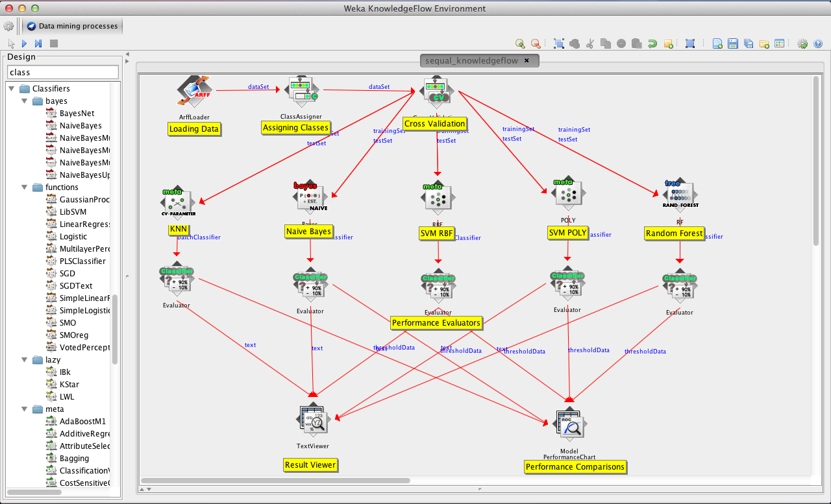831x504 pixels.
Task: Click the copy toolbar icon
Action: coord(606,43)
